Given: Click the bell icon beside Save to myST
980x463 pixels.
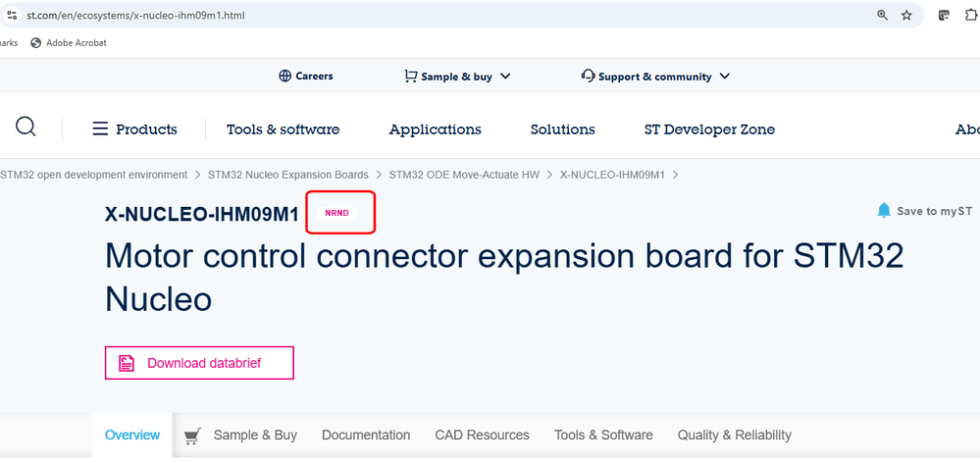Looking at the screenshot, I should pos(884,210).
